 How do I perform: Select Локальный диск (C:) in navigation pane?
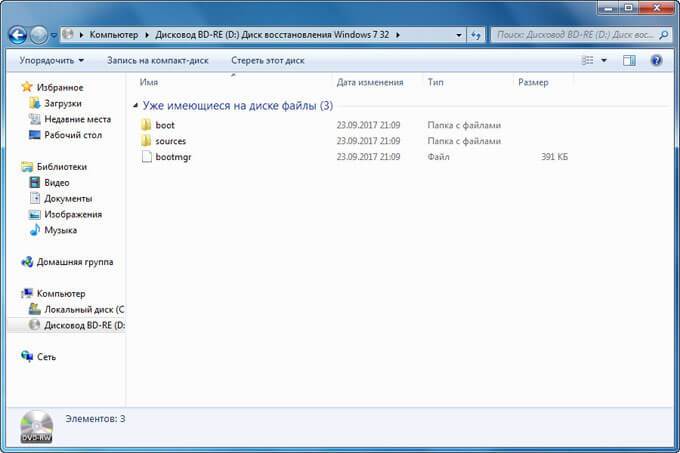(x=84, y=309)
